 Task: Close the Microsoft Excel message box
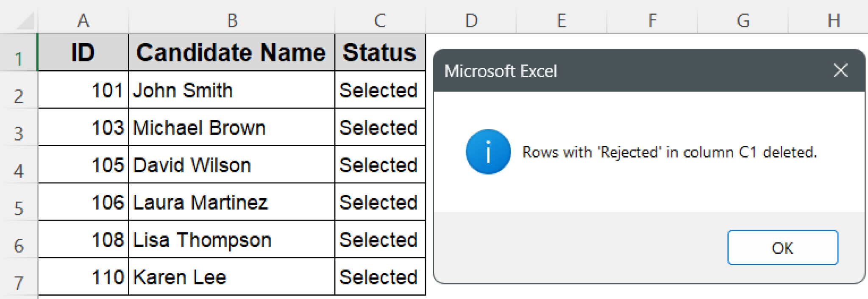pos(840,70)
